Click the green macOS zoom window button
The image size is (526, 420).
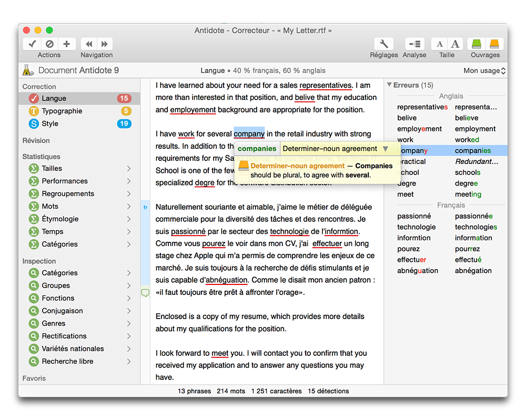coord(49,30)
